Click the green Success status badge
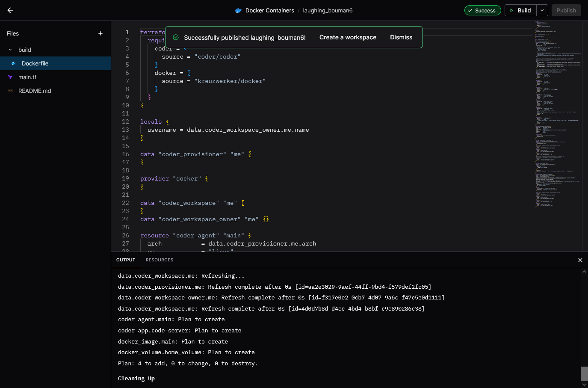 click(482, 10)
